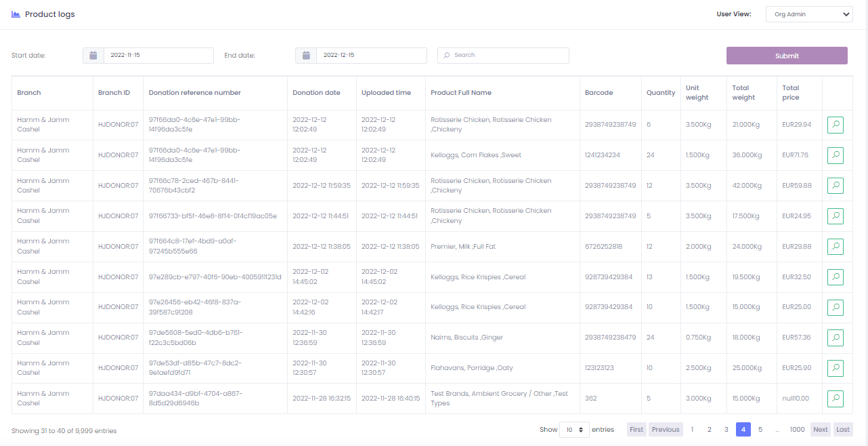Click reference number 97f66c78-2ced-467b-8441

(194, 186)
